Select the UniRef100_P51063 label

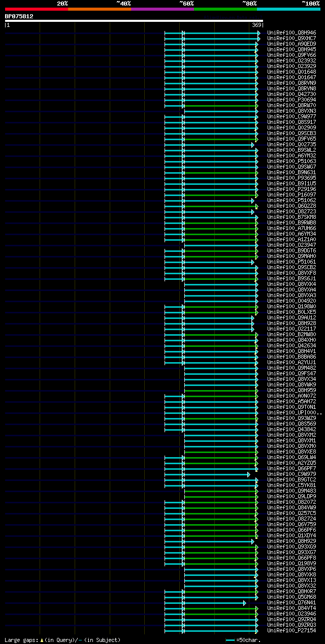292,161
